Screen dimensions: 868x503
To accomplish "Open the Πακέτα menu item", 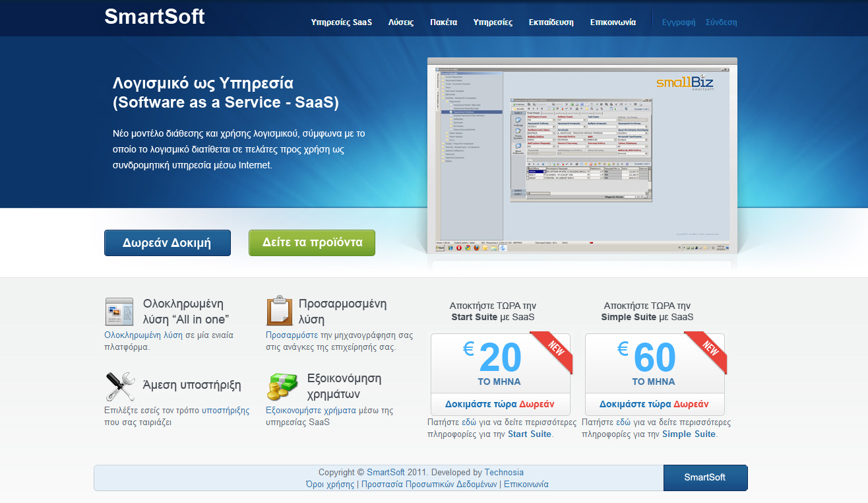I will coord(443,22).
